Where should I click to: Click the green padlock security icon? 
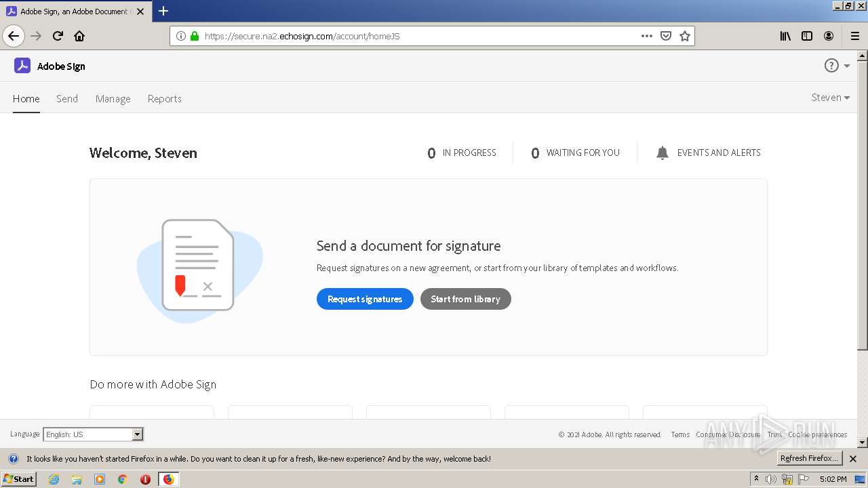[x=195, y=36]
